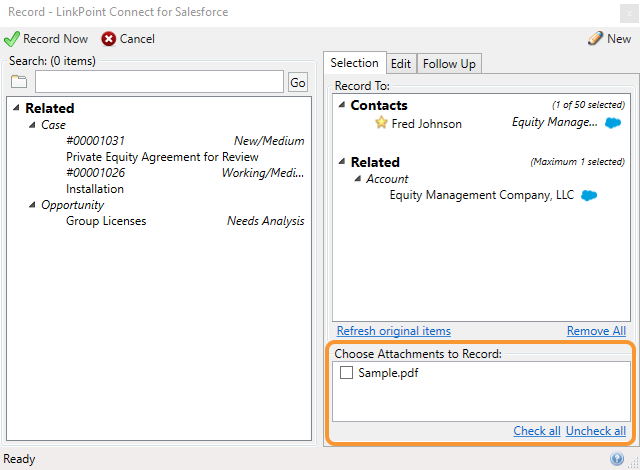Click the folder icon beside search box

click(x=19, y=83)
